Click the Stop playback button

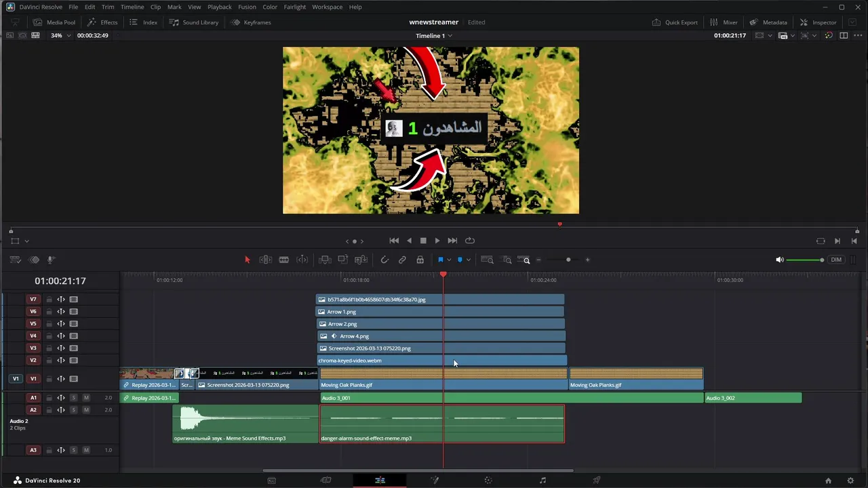(x=423, y=241)
